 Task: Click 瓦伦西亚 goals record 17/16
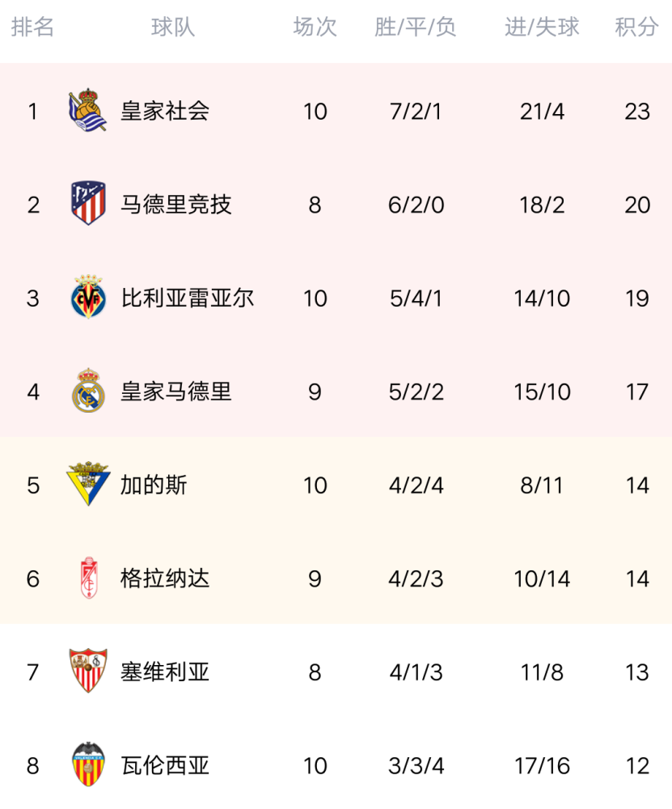[x=542, y=765]
